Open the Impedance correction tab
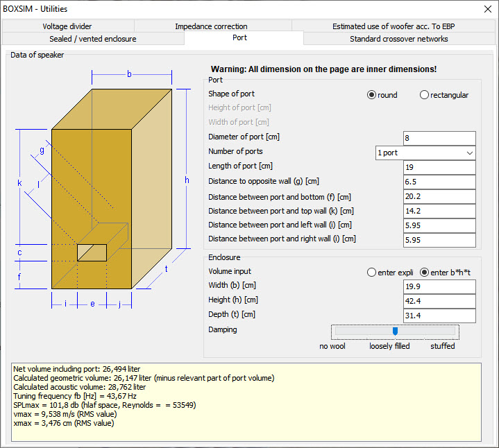Image resolution: width=499 pixels, height=448 pixels. click(211, 26)
